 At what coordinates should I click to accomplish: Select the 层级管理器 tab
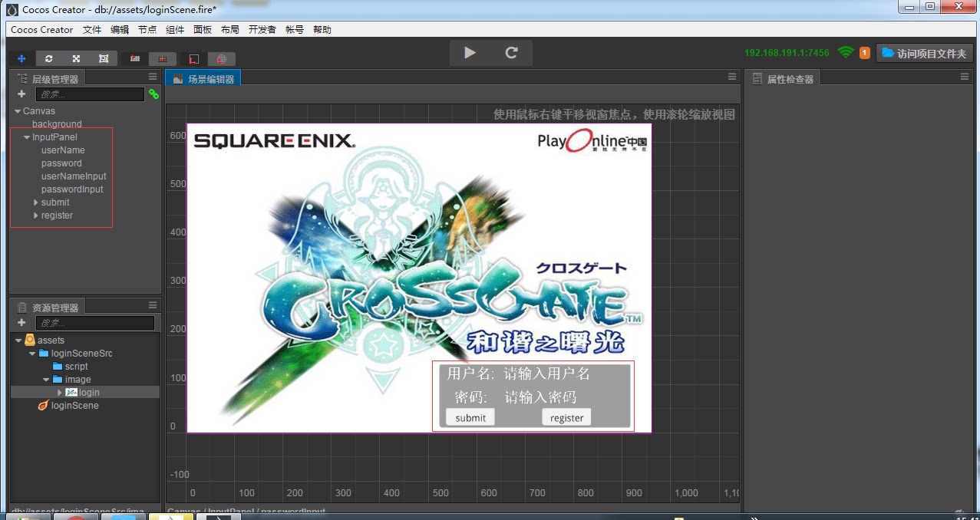[48, 78]
